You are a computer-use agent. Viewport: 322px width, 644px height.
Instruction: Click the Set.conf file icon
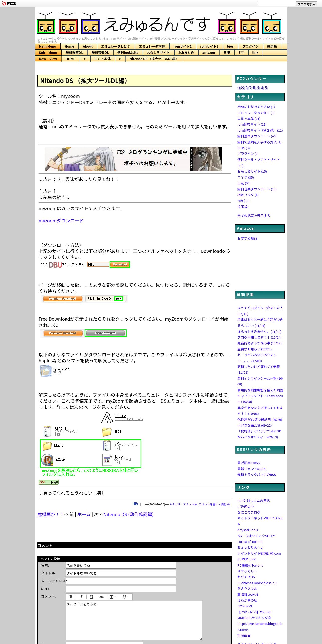click(107, 460)
